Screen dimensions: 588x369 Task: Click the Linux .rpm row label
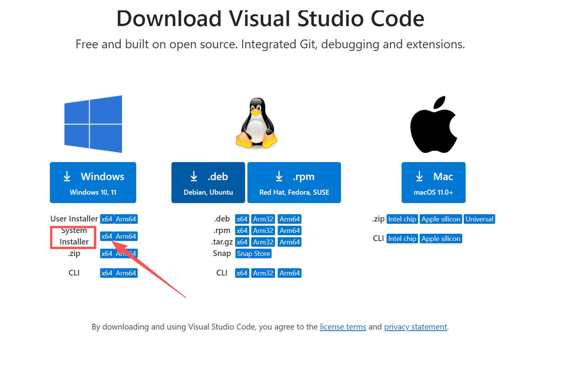[222, 231]
